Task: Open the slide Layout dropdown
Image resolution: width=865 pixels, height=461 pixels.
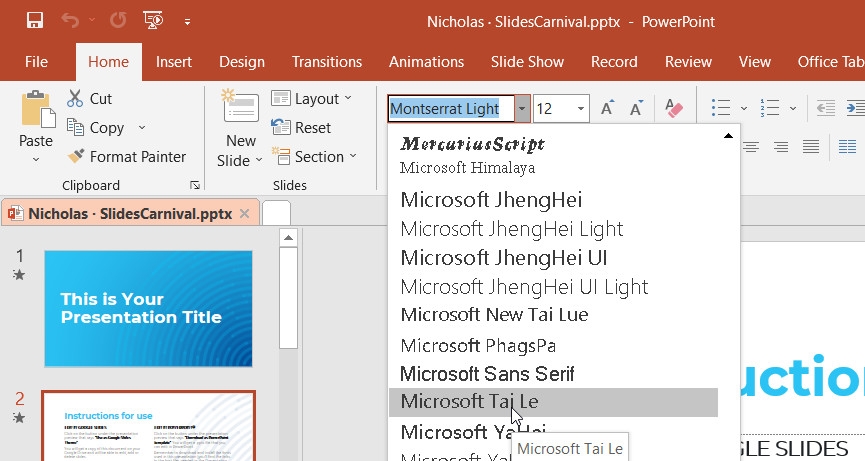Action: (x=312, y=99)
